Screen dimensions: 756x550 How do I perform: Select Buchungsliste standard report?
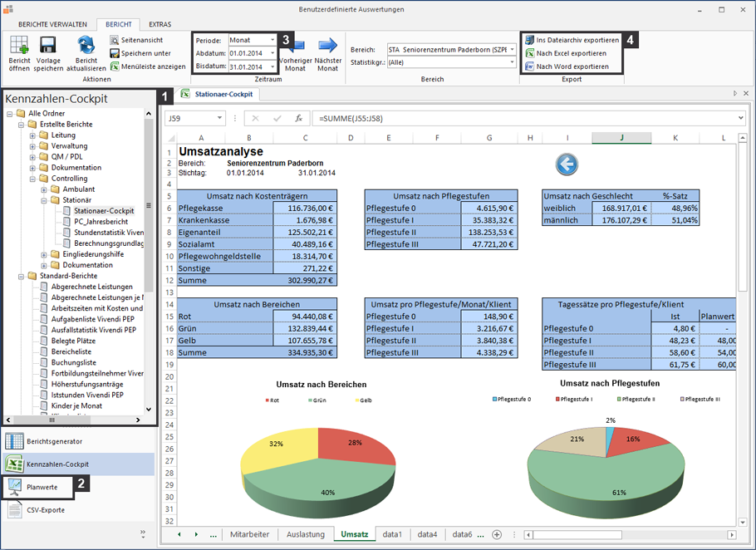tap(74, 362)
